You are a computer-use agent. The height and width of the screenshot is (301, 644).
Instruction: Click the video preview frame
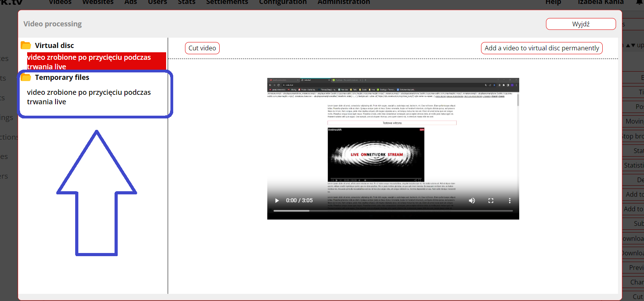[x=393, y=142]
